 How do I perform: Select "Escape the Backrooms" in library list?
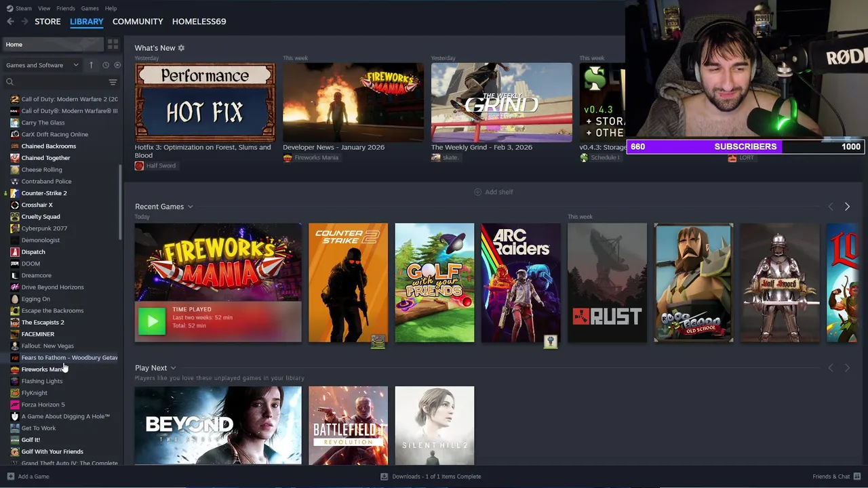(52, 310)
